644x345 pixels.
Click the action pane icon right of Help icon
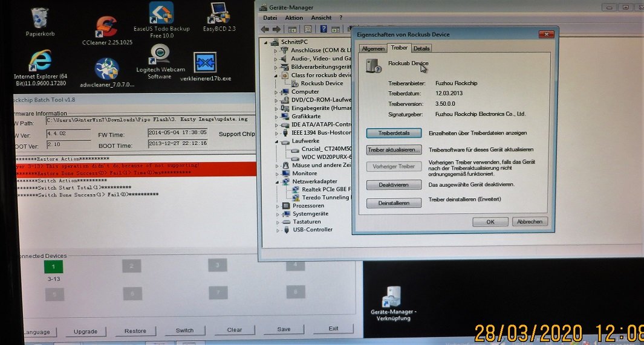(x=336, y=29)
